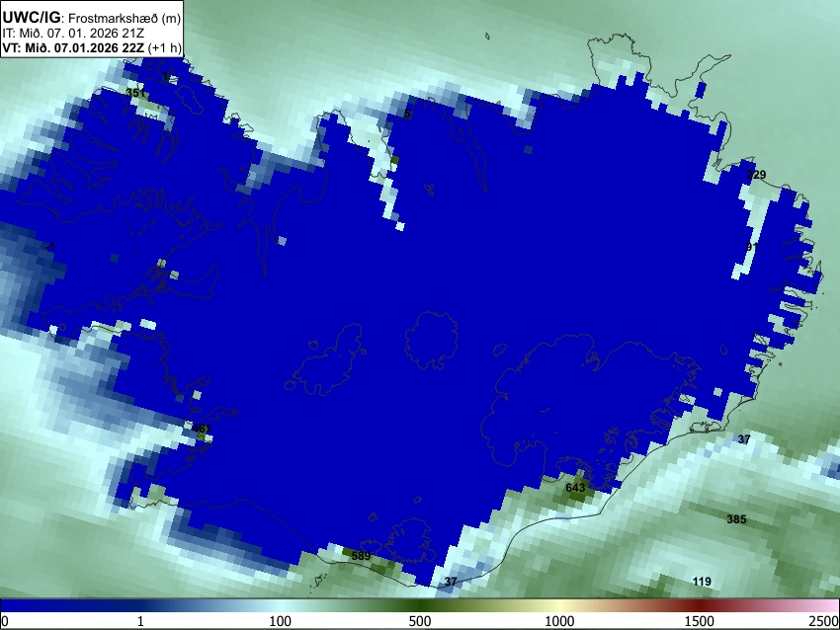Screen dimensions: 840x630
Task: Select the 385 value over the sea
Action: [736, 519]
